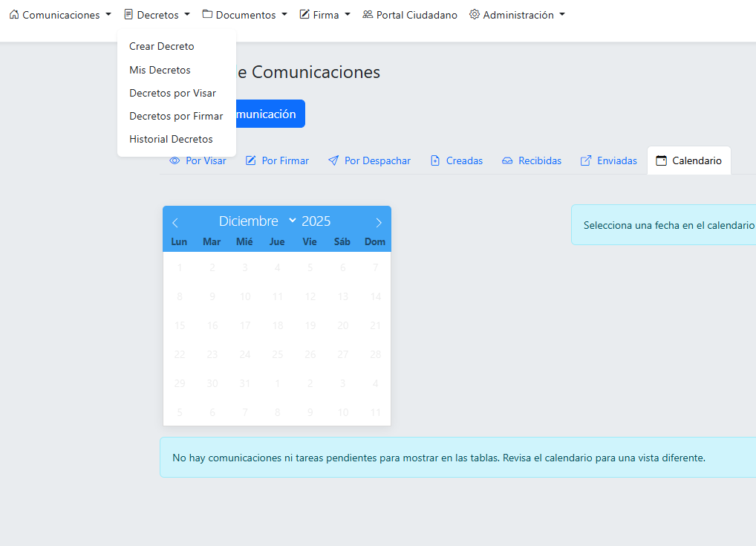
Task: Go to previous month in calendar
Action: point(175,222)
